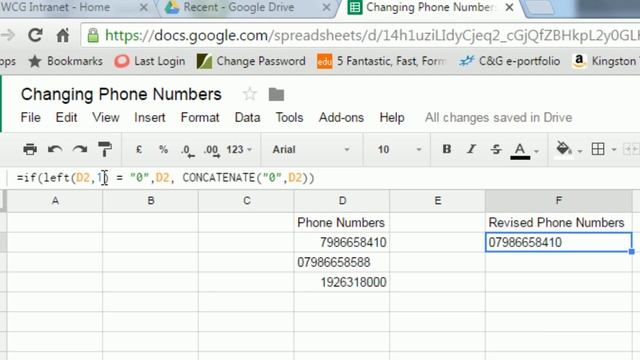This screenshot has height=360, width=640.
Task: Toggle italic formatting
Action: click(471, 149)
